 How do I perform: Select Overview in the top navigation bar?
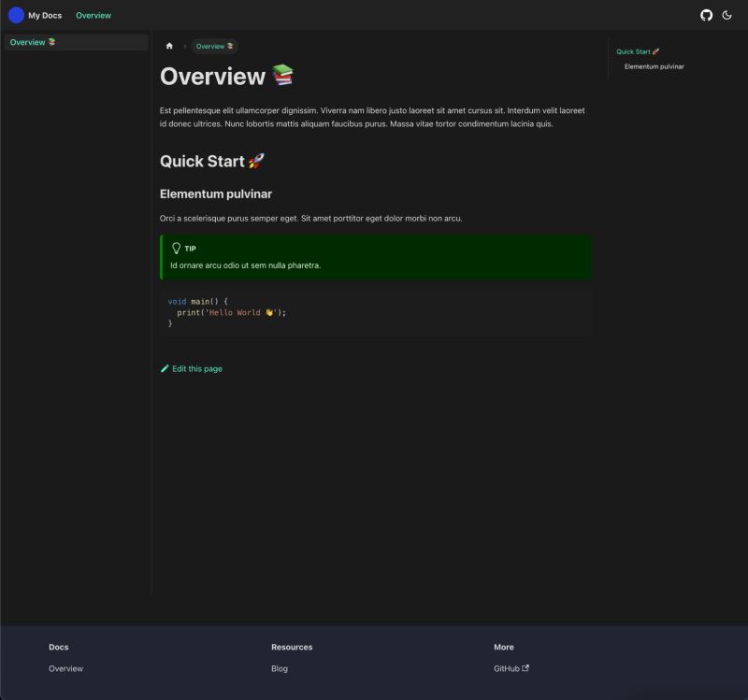coord(93,15)
